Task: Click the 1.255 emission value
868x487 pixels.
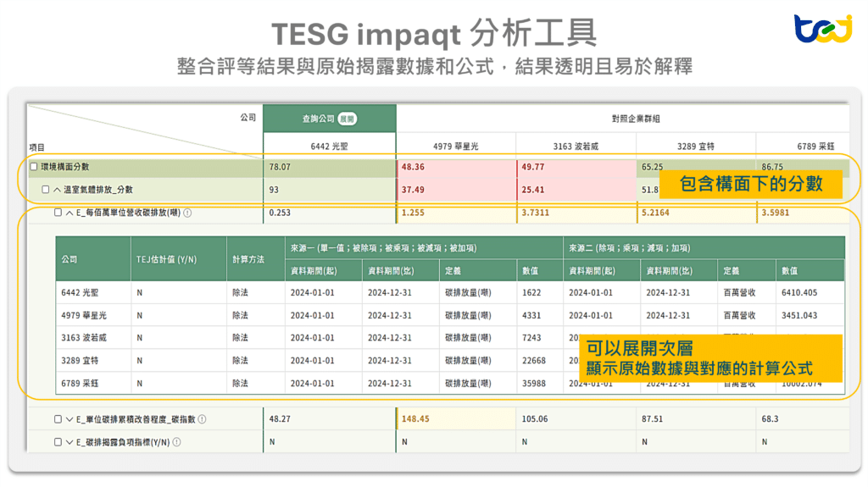Action: tap(413, 213)
